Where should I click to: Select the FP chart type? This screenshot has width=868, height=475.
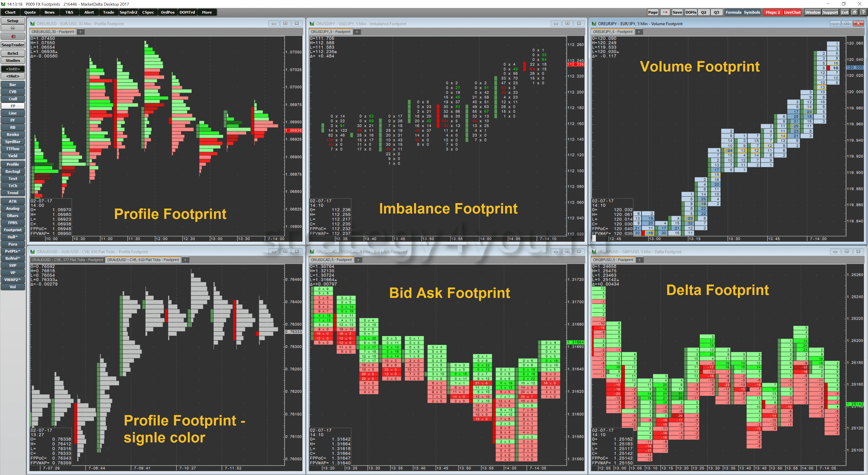13,106
